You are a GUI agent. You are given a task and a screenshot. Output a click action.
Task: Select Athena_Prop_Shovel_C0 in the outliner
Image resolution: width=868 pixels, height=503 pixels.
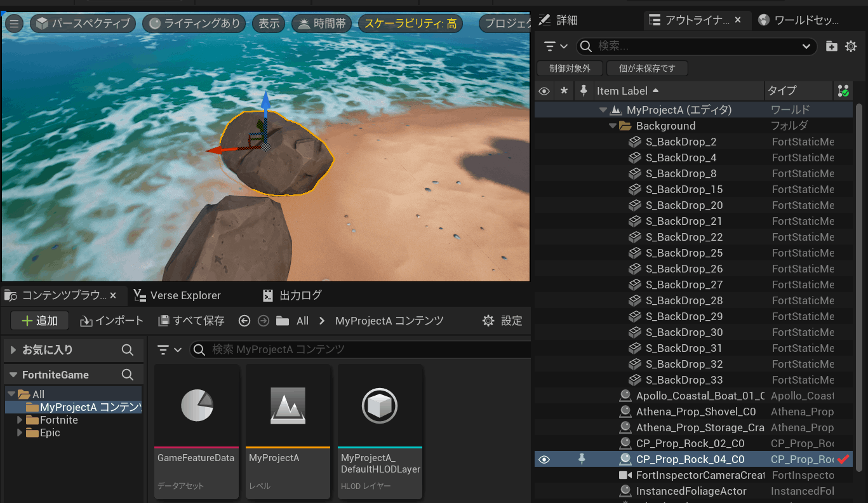tap(696, 412)
